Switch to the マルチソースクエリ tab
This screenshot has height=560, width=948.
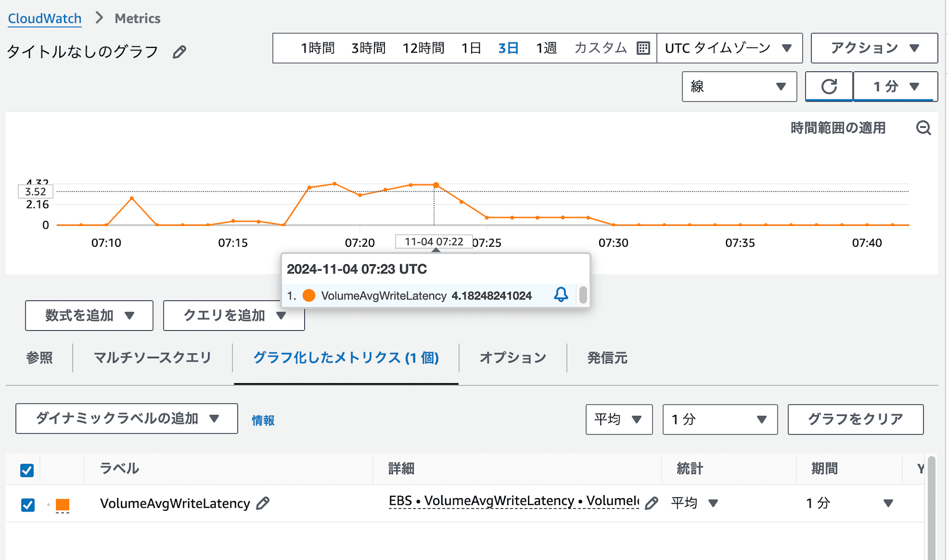click(x=152, y=358)
